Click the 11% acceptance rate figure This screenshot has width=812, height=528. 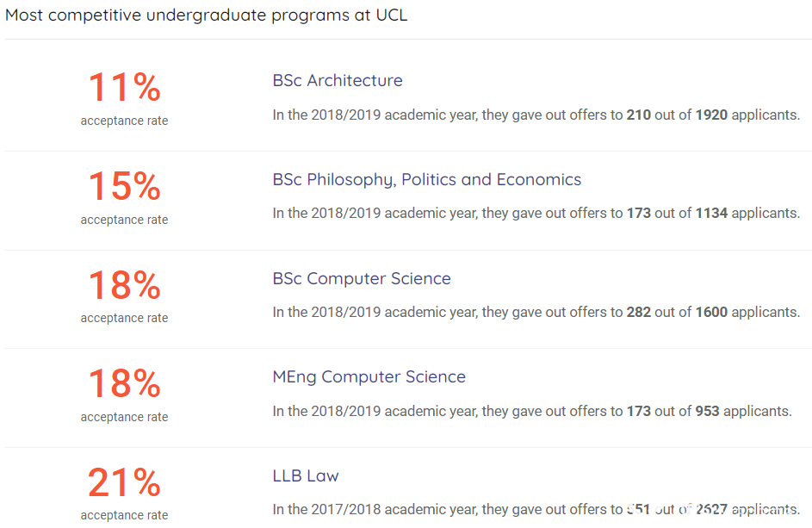click(124, 87)
